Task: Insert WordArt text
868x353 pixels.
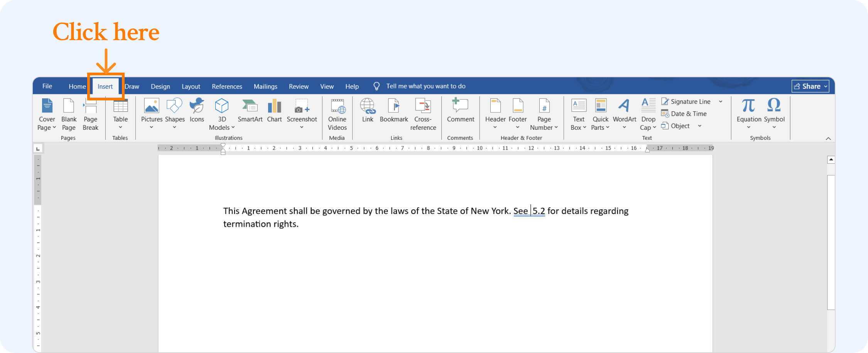Action: 624,114
